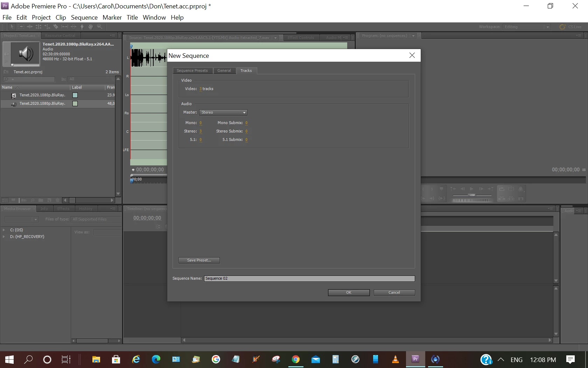The height and width of the screenshot is (368, 588).
Task: Select the Slide tool
Action: pyautogui.click(x=73, y=27)
